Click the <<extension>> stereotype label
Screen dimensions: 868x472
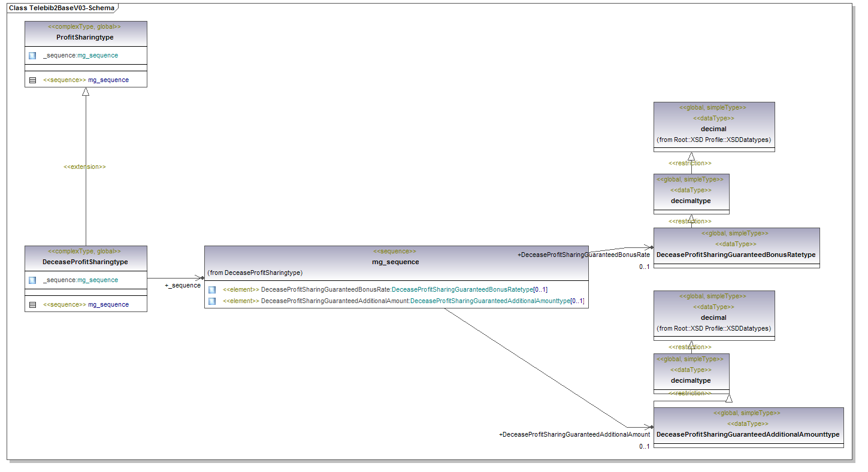[x=84, y=167]
